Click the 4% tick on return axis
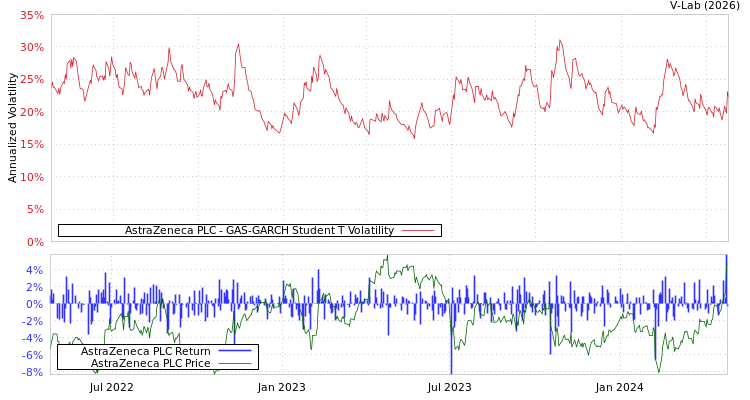The height and width of the screenshot is (400, 750). pos(34,270)
